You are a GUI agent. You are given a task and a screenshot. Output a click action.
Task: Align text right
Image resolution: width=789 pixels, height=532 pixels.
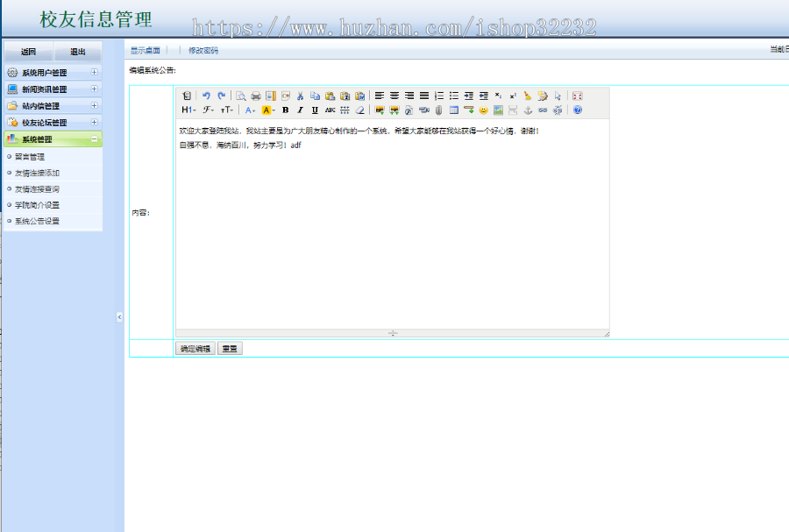pos(409,96)
